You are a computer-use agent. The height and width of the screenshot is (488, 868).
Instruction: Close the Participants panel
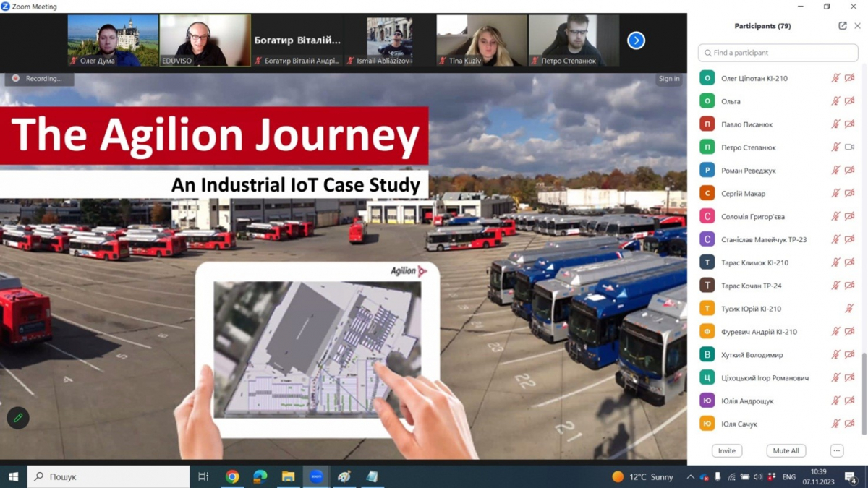pos(858,26)
